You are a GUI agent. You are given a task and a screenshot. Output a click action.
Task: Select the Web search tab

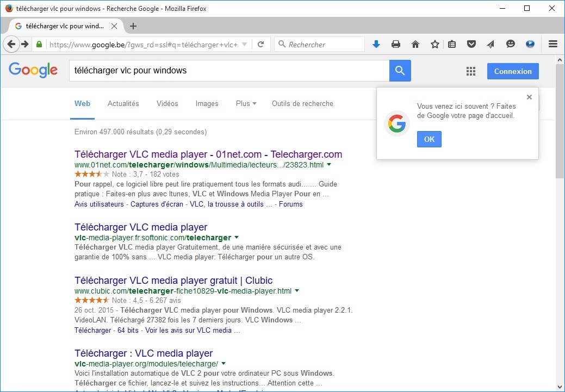click(82, 104)
